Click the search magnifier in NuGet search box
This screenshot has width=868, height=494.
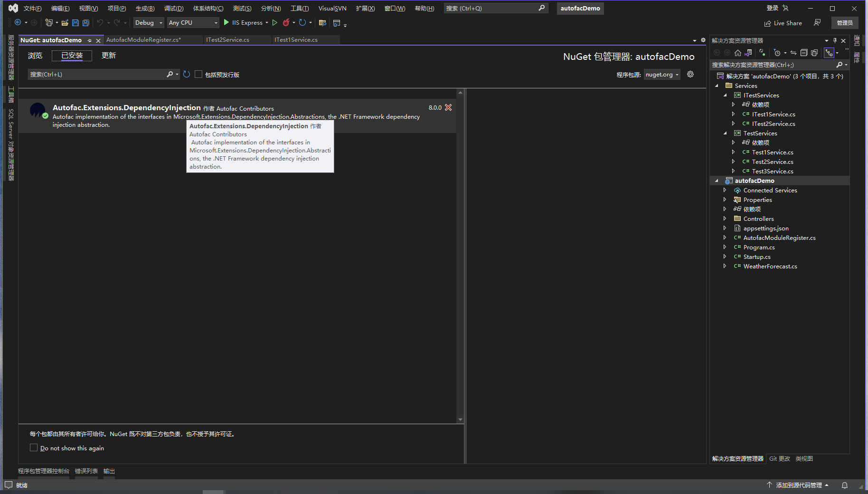(x=170, y=74)
